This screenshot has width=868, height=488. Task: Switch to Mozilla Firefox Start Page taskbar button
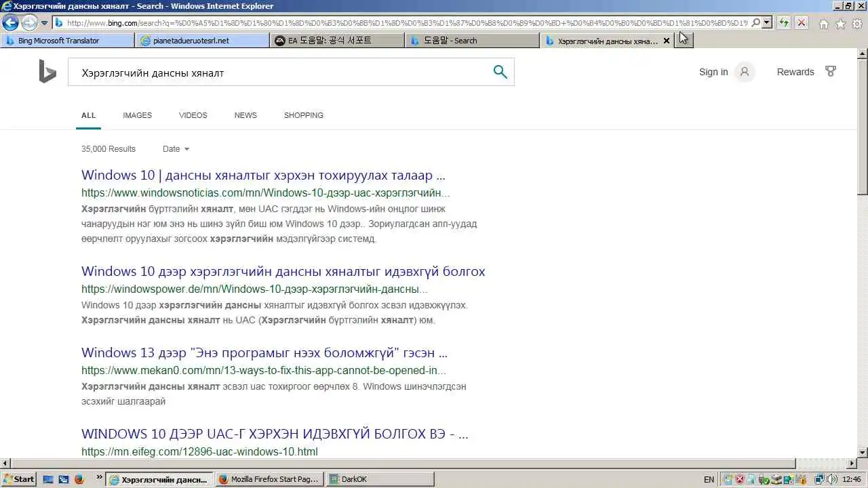point(269,479)
